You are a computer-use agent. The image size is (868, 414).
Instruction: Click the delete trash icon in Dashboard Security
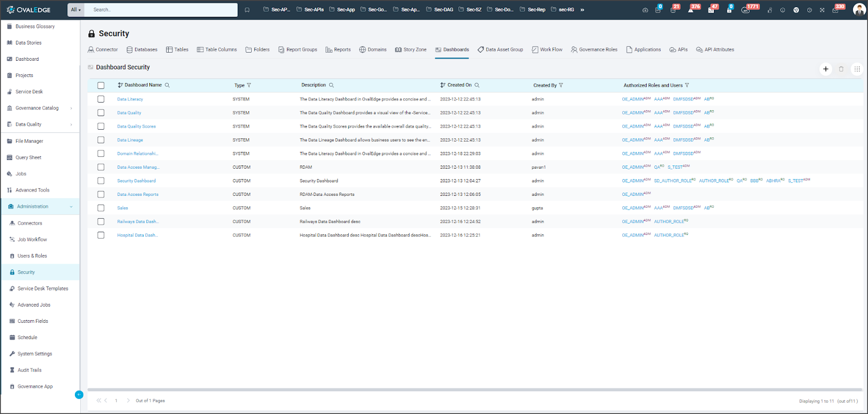point(841,69)
